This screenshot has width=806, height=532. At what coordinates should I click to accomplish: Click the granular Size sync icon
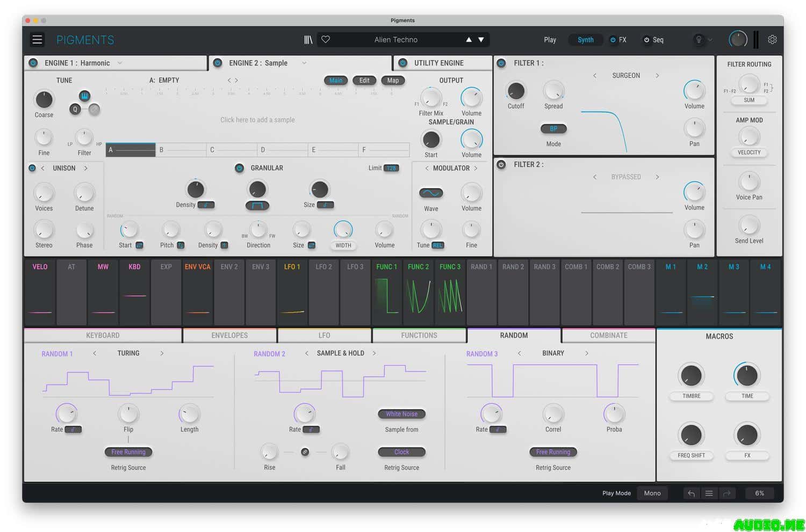[x=325, y=205]
